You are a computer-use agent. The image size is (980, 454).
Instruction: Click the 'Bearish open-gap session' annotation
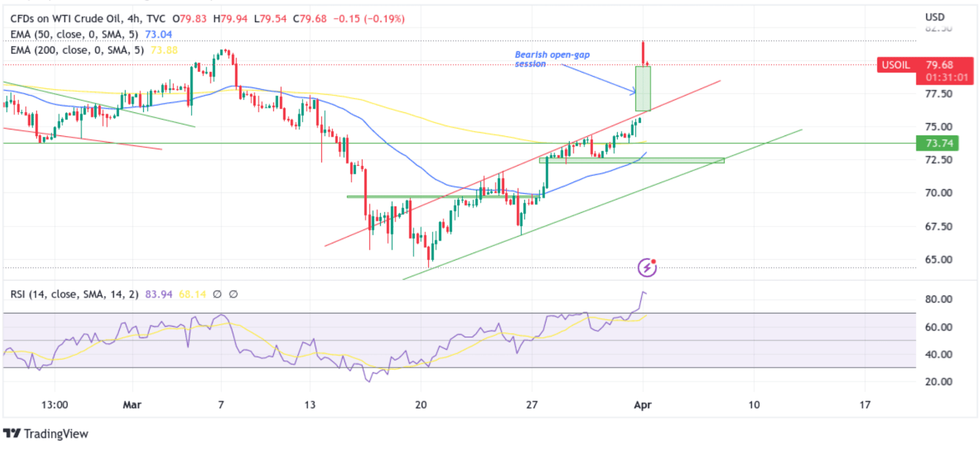pyautogui.click(x=552, y=59)
